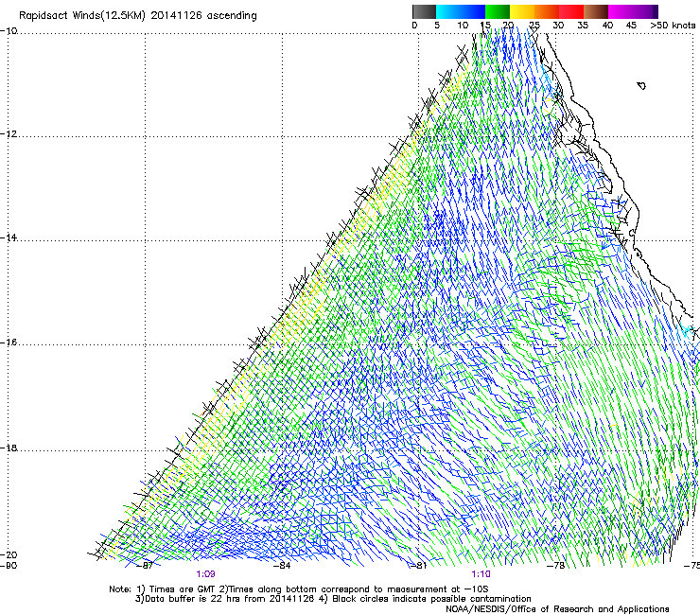
Task: Click the purple 45-50 knots legend swatch
Action: 645,11
